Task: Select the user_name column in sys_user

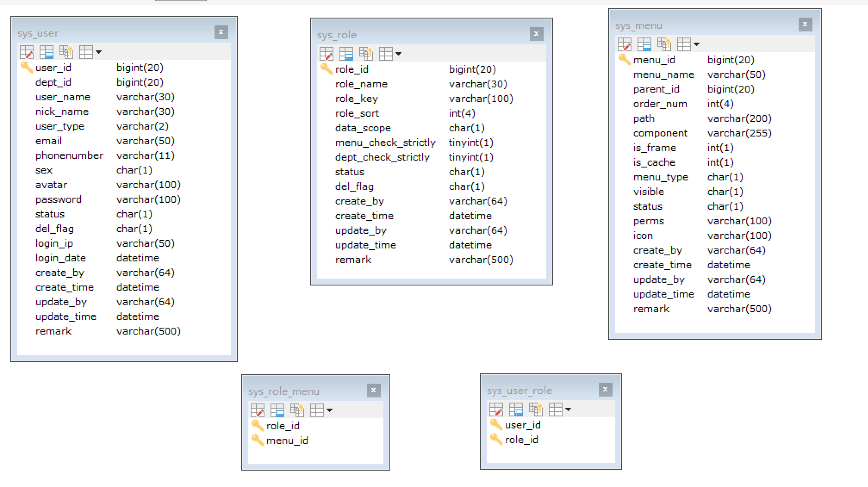Action: pos(63,97)
